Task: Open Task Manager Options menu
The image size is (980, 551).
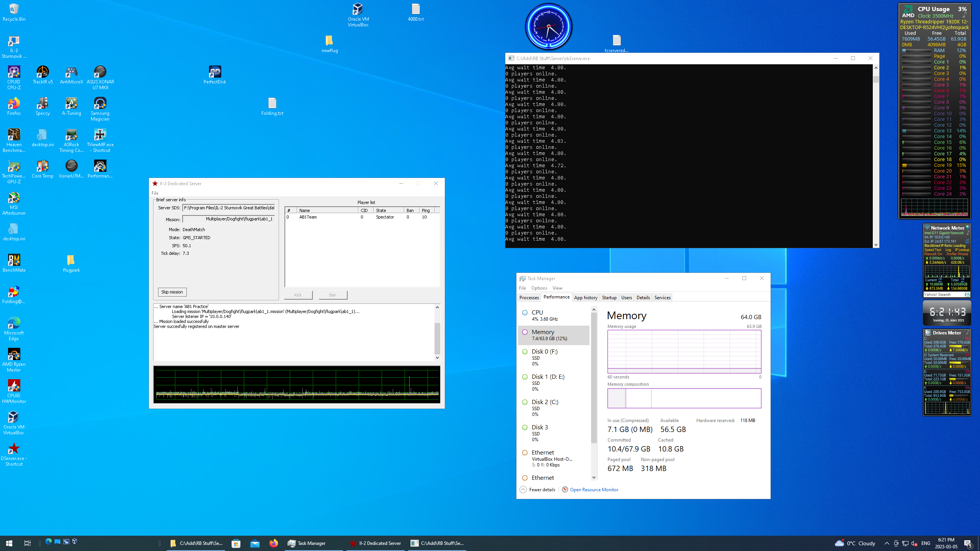Action: [x=539, y=288]
